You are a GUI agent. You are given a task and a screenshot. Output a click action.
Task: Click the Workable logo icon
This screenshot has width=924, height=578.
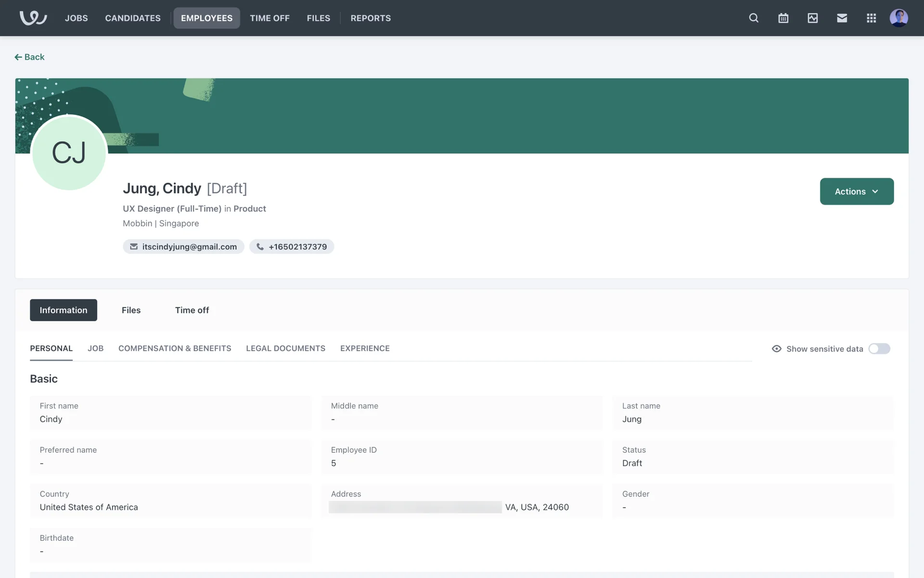(33, 18)
